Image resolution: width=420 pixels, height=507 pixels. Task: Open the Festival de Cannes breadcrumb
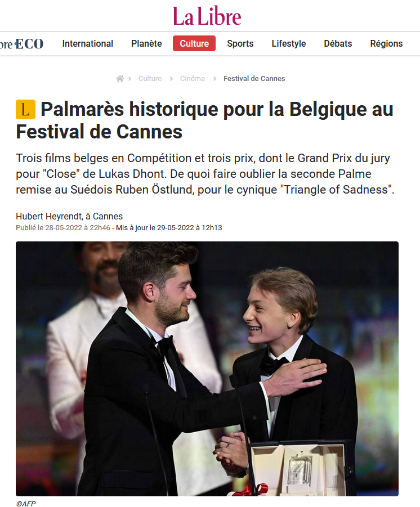click(254, 79)
